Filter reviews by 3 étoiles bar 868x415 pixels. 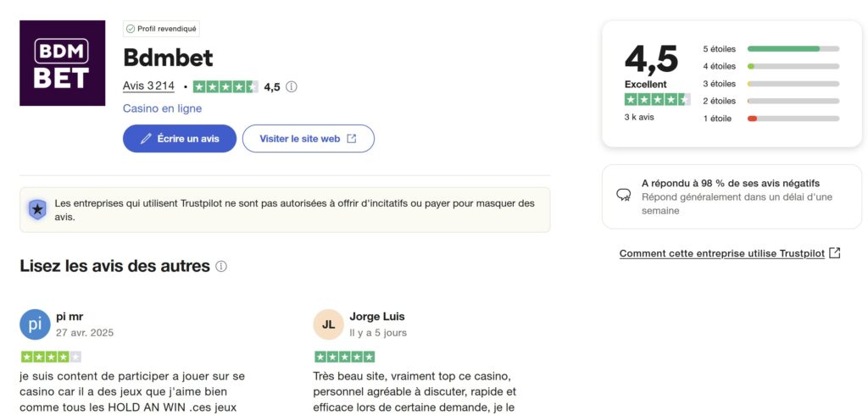(793, 84)
